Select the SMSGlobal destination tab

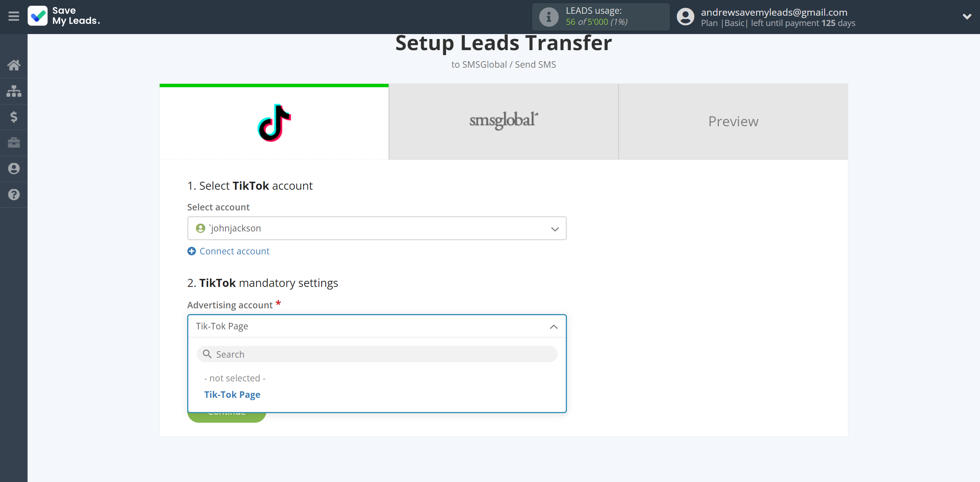(503, 121)
